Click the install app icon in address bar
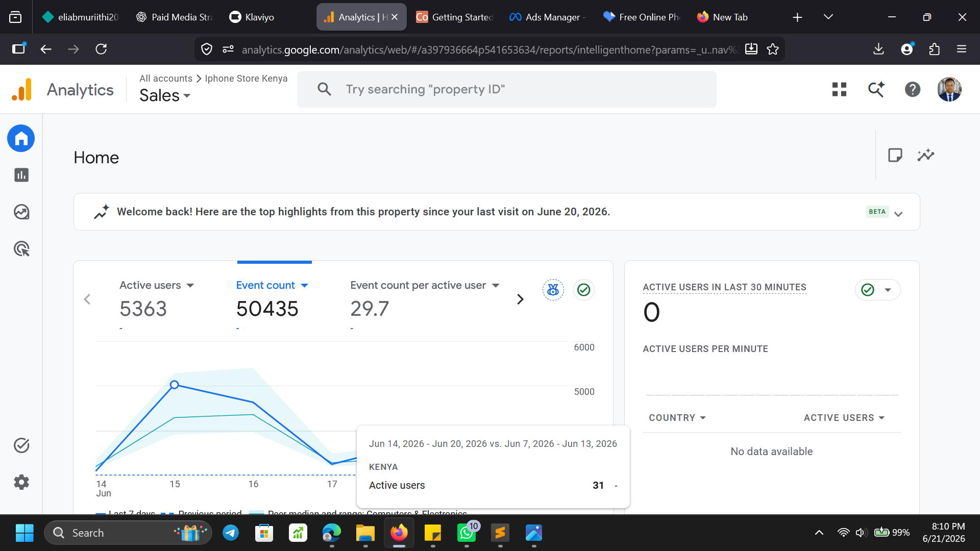The height and width of the screenshot is (551, 980). 751,49
